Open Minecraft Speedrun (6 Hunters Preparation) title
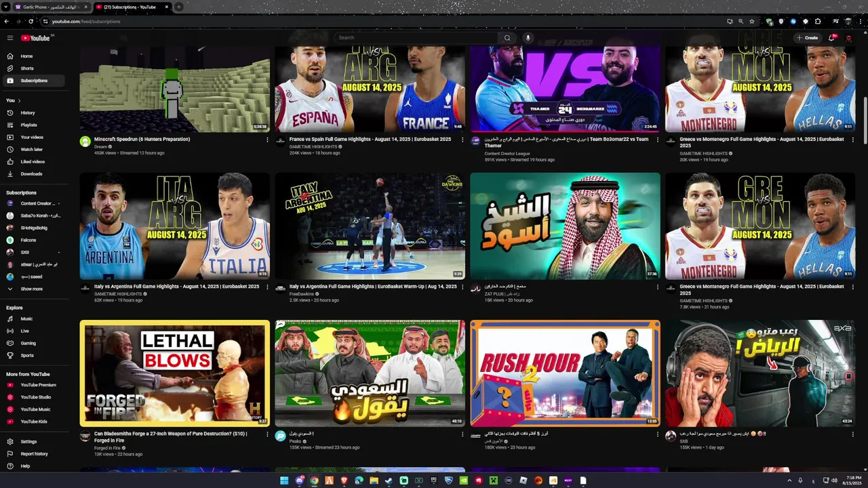Image resolution: width=868 pixels, height=488 pixels. (142, 139)
